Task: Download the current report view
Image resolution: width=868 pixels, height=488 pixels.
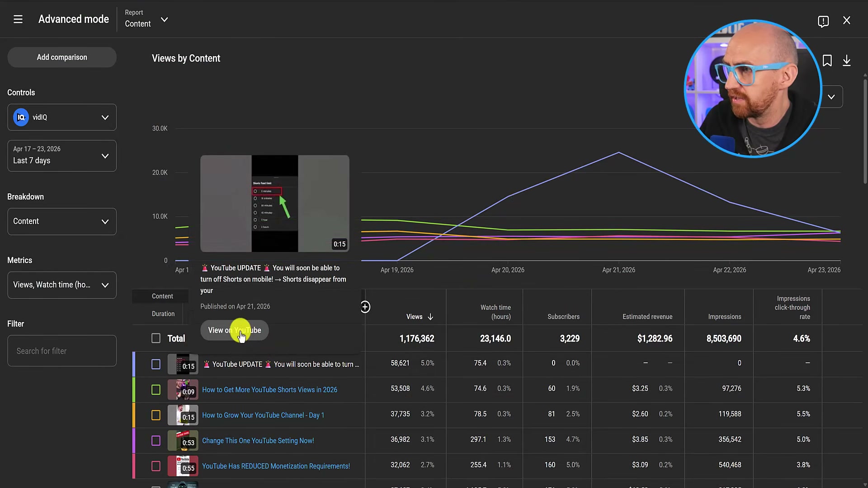Action: pyautogui.click(x=847, y=61)
